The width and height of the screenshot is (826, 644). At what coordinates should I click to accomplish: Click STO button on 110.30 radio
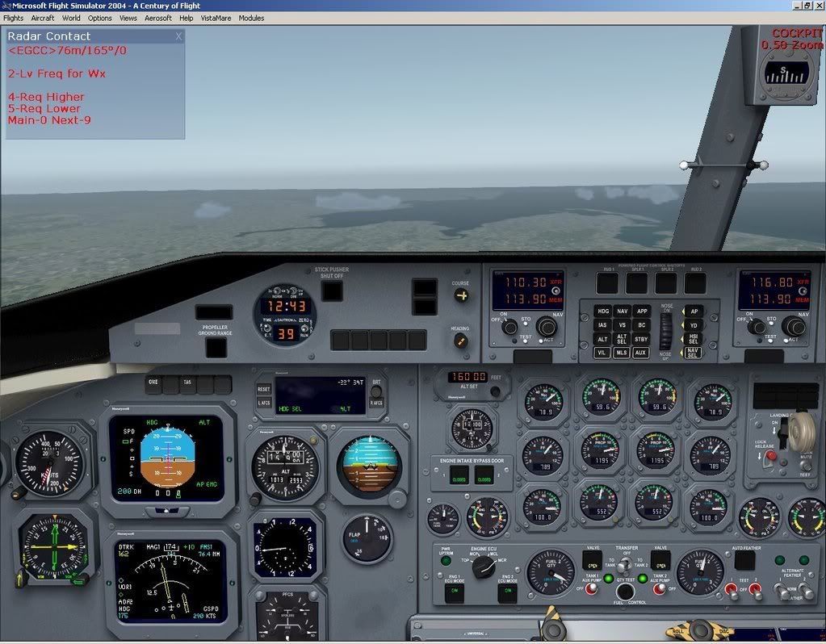pyautogui.click(x=525, y=324)
